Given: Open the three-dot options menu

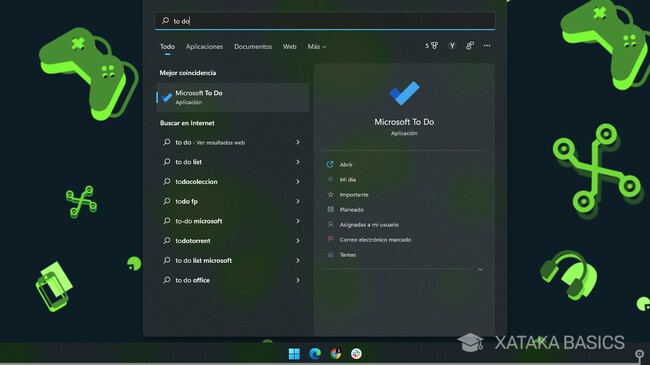Looking at the screenshot, I should (487, 46).
